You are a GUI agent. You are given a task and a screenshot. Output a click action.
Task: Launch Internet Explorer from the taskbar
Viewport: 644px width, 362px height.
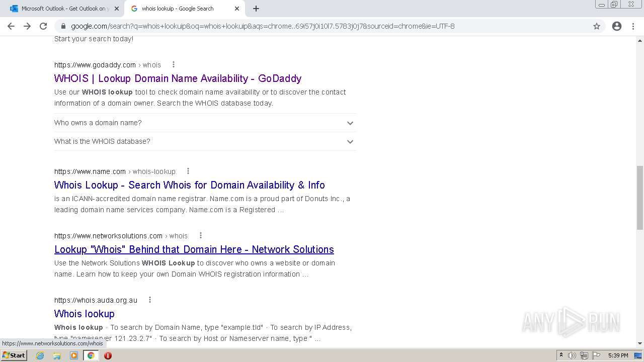point(40,355)
